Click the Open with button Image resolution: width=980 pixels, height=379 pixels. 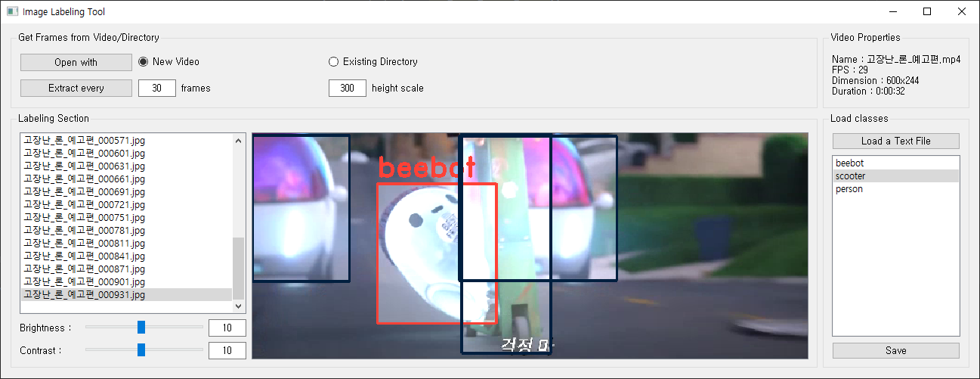pyautogui.click(x=76, y=62)
